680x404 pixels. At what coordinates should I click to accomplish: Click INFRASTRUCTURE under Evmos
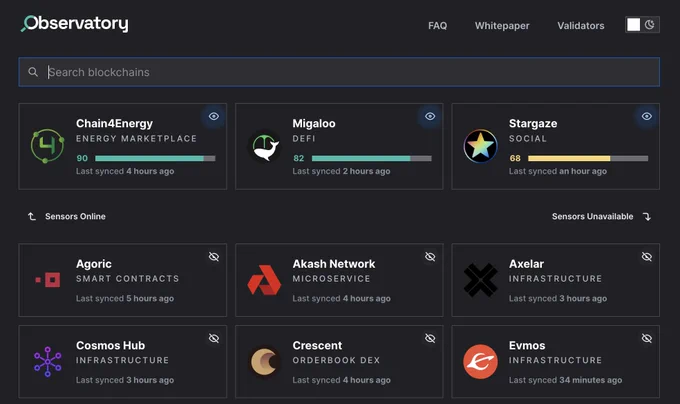556,360
